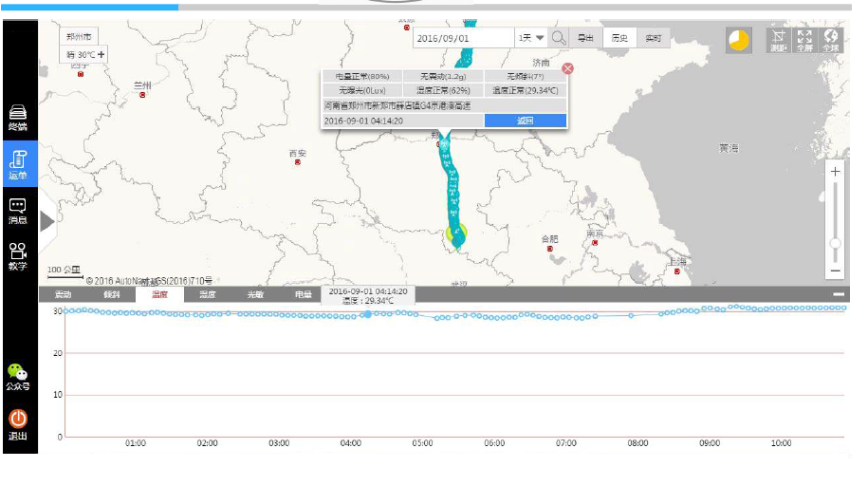Screen dimensions: 868x486
Task: Click the popup timestamp 2016-09-01 04:14:20
Action: pos(403,121)
